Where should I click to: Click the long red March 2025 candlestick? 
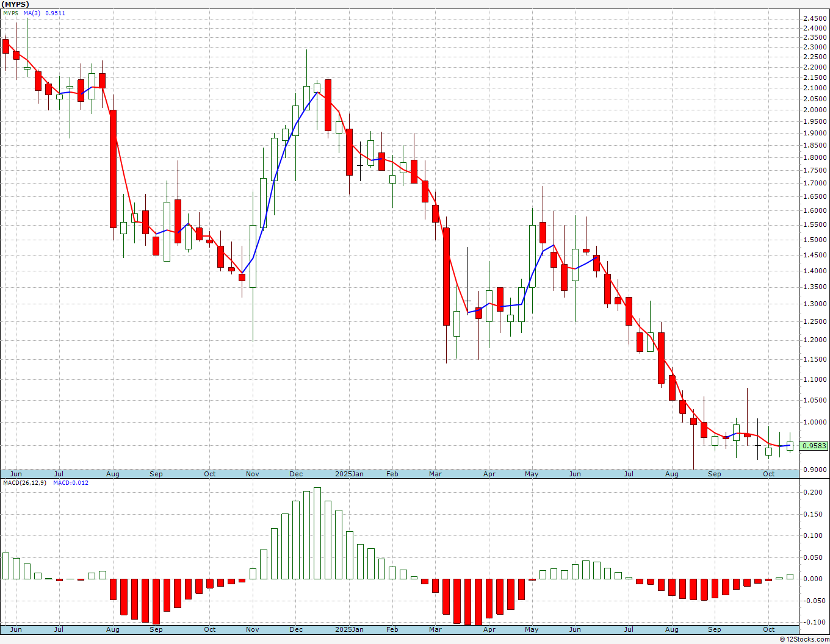click(446, 276)
